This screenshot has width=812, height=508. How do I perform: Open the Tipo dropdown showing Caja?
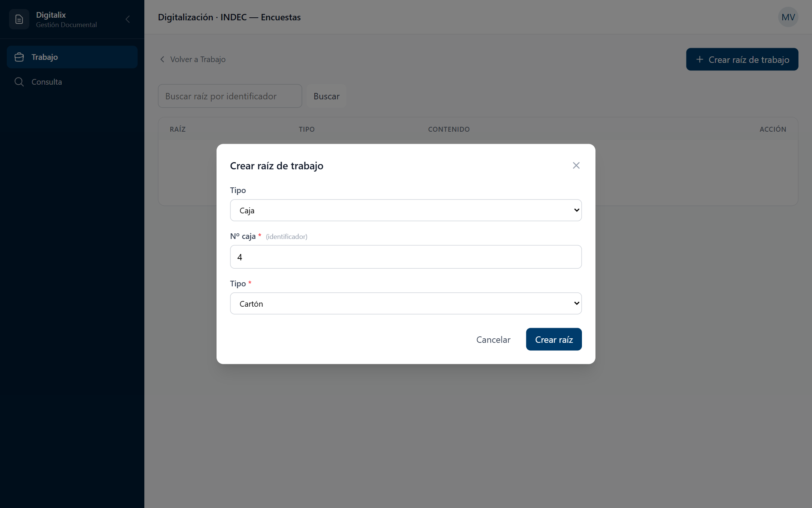[x=406, y=210]
